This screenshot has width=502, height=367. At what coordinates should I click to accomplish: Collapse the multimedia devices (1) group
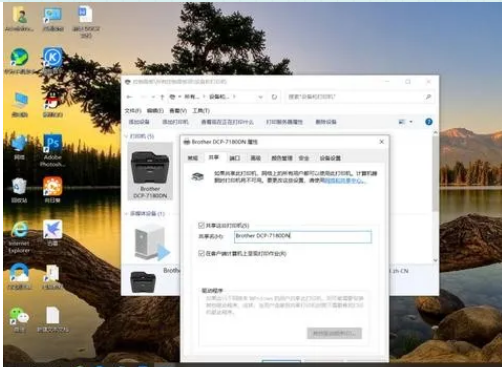pos(126,214)
